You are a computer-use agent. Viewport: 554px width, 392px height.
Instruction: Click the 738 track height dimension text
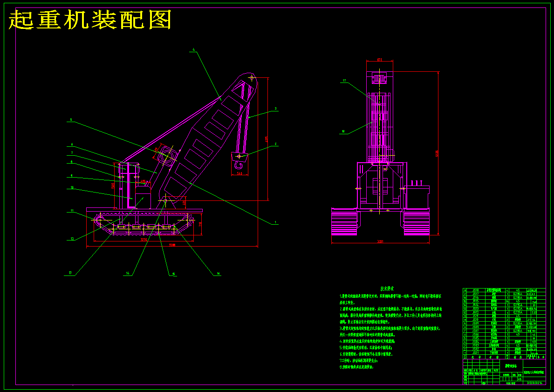[x=200, y=224]
